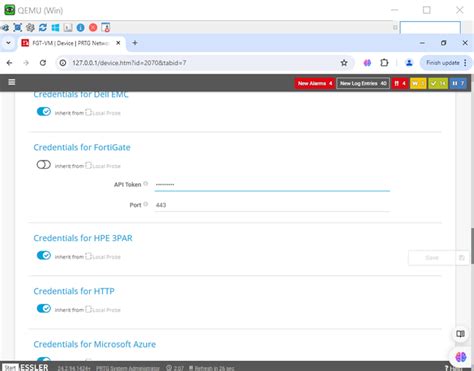Click the red down sensors badge showing 4
The height and width of the screenshot is (371, 474).
point(400,83)
